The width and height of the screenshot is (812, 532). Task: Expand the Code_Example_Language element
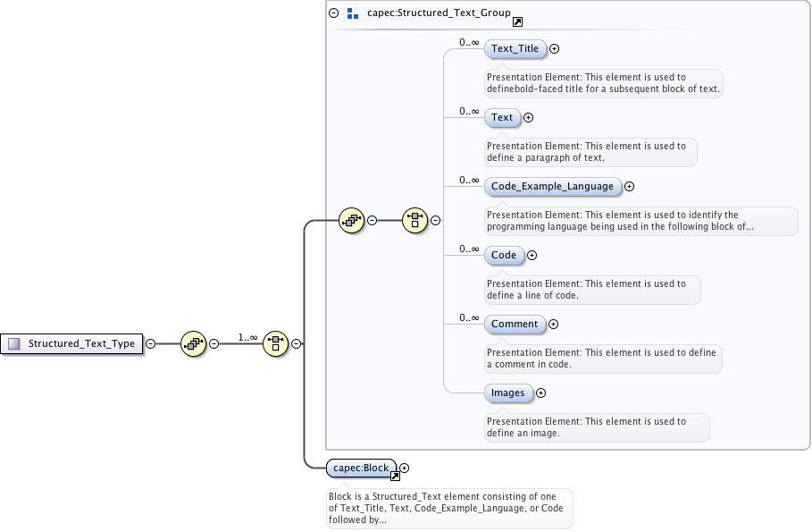pyautogui.click(x=629, y=187)
